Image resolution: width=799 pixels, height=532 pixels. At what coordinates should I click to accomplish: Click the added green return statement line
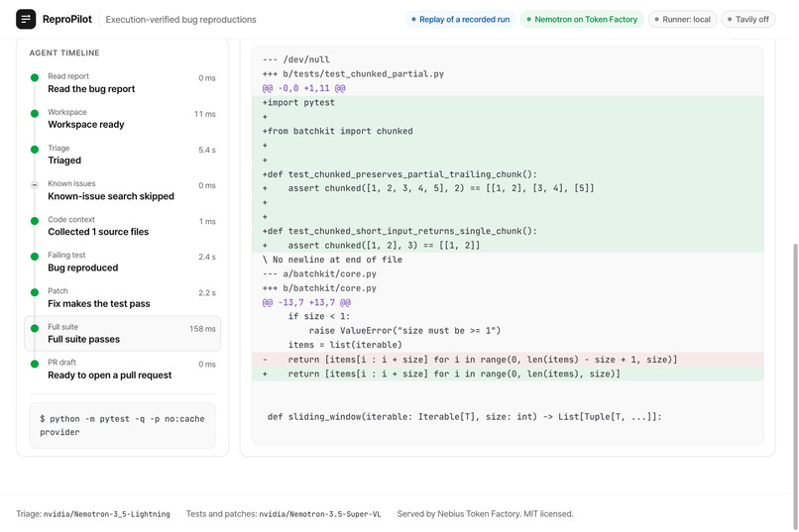pos(508,373)
